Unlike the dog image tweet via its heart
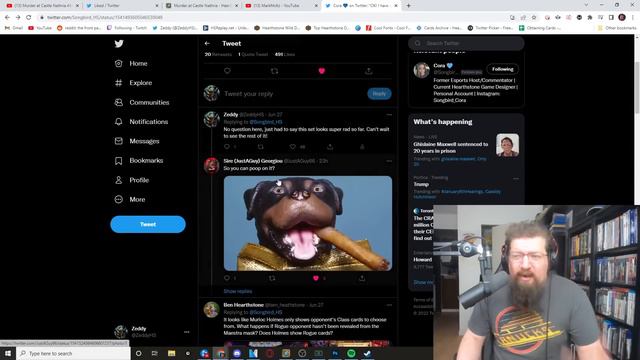The height and width of the screenshot is (360, 640). coord(316,278)
